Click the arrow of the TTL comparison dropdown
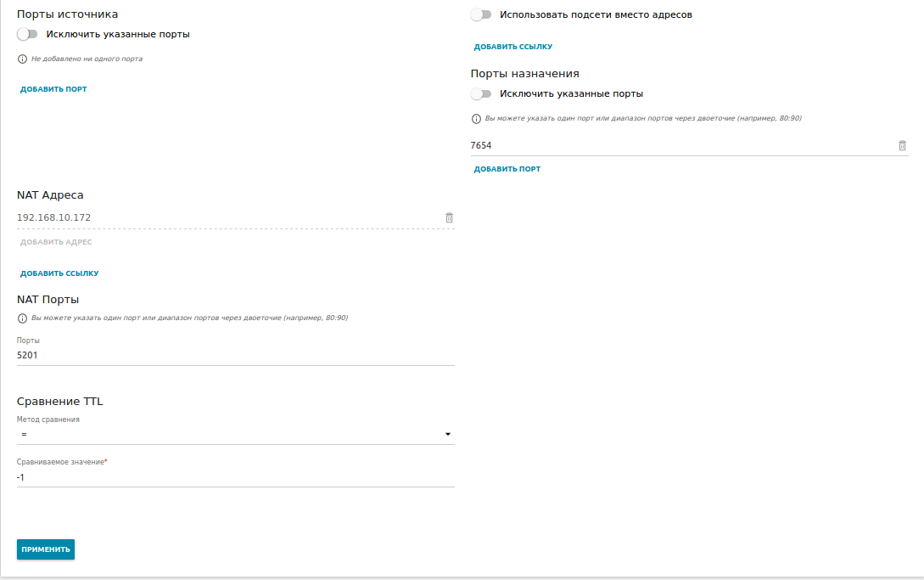Screen dimensions: 924x580 pos(447,435)
